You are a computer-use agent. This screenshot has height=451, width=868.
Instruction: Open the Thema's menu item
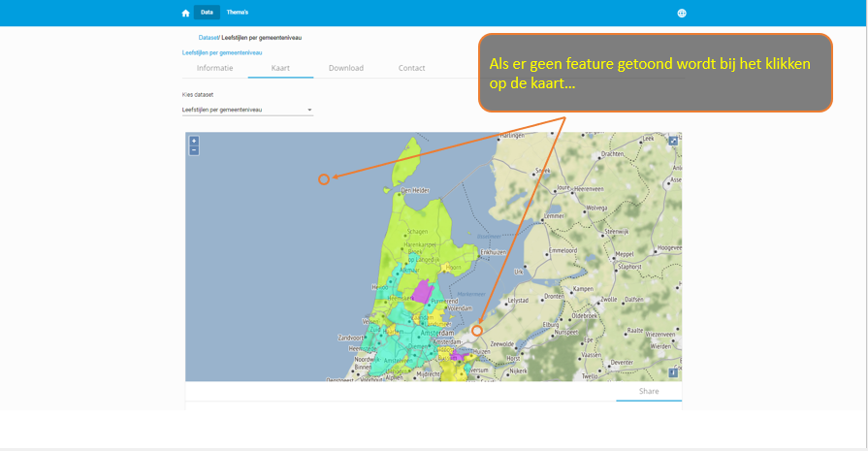(238, 13)
